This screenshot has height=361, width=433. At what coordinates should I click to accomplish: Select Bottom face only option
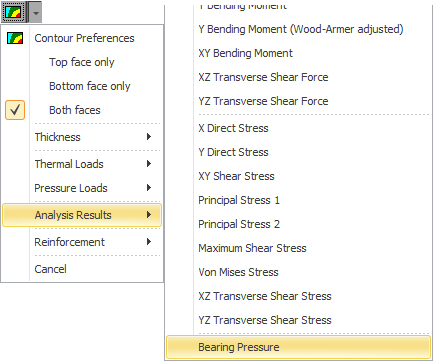[90, 86]
